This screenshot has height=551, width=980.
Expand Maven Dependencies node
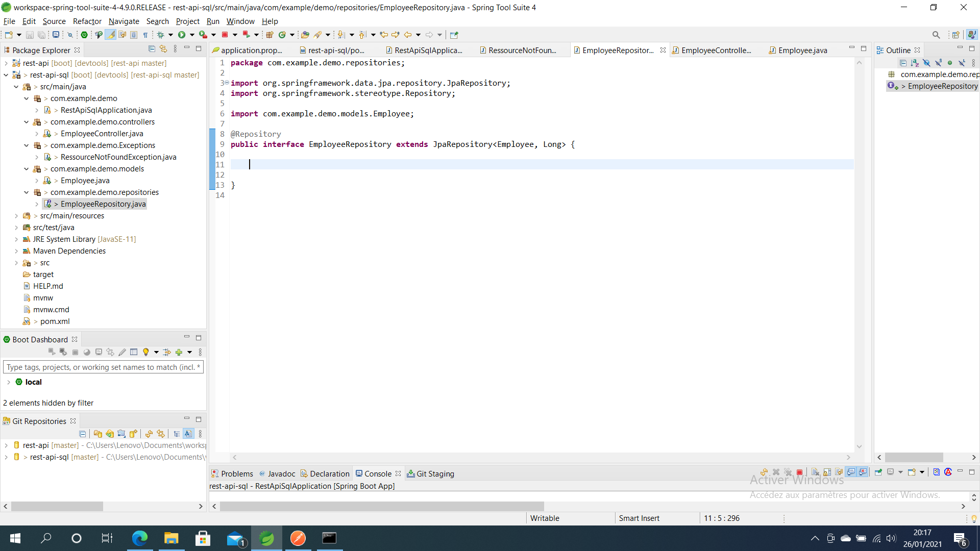point(16,251)
